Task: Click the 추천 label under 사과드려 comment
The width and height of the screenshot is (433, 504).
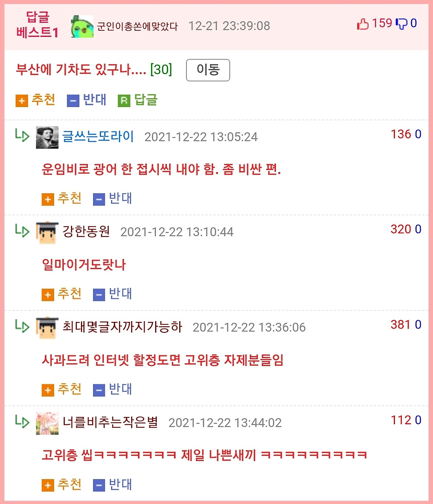Action: 69,389
